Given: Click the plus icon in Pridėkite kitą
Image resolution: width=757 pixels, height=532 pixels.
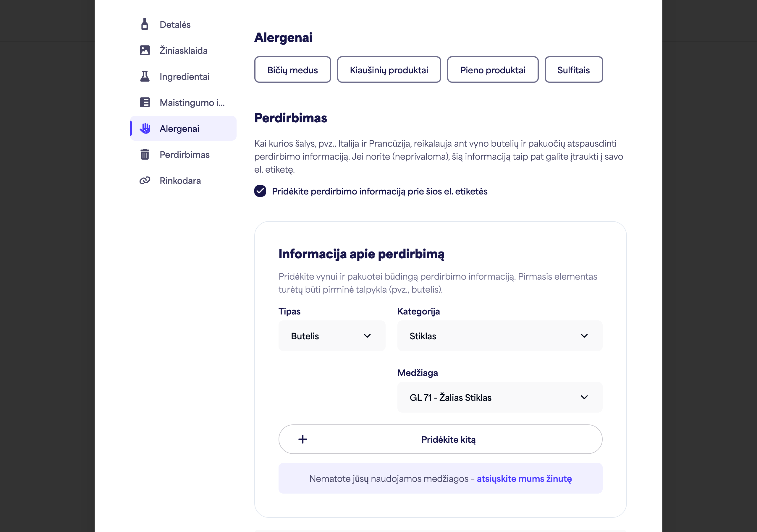Looking at the screenshot, I should pos(303,439).
